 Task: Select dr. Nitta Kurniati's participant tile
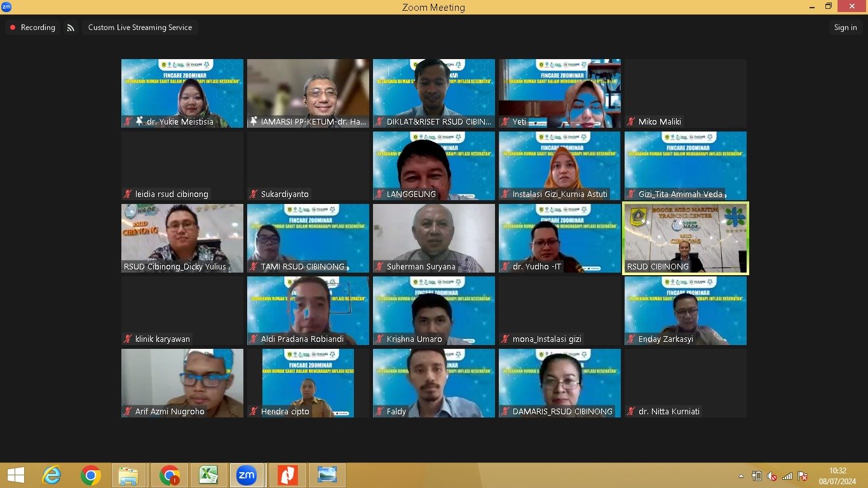(685, 383)
